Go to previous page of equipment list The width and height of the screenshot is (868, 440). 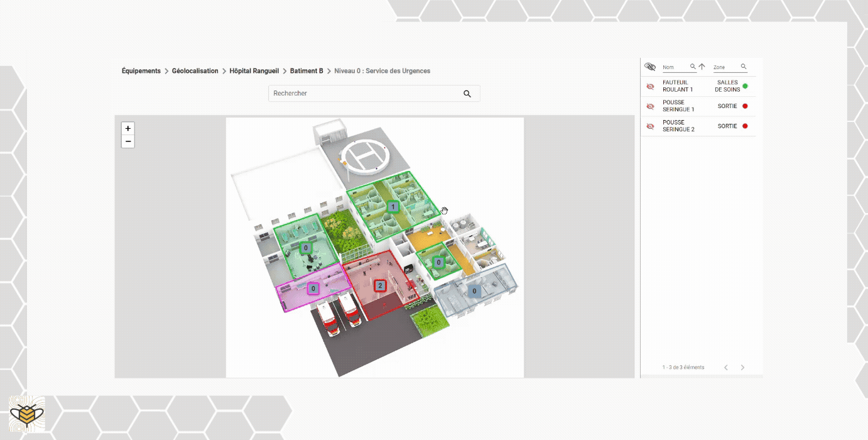pyautogui.click(x=726, y=367)
